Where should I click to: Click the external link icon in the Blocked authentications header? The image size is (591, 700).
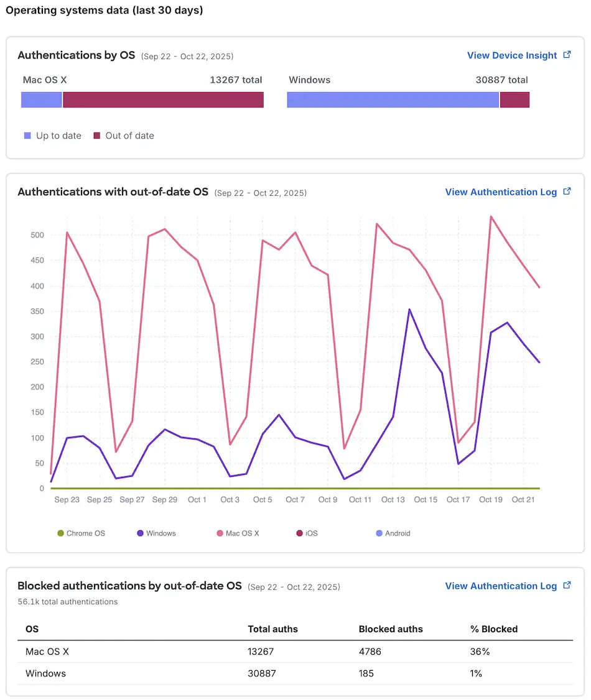coord(567,586)
